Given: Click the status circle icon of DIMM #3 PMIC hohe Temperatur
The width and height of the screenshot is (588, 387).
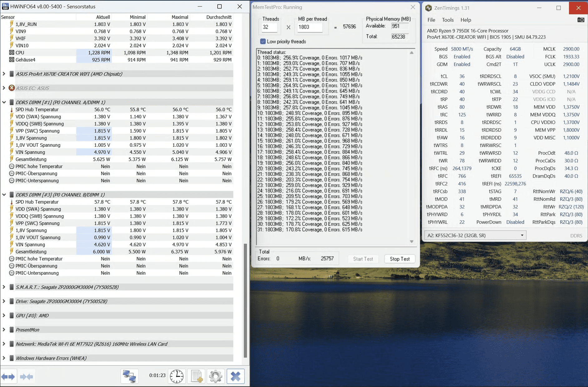Looking at the screenshot, I should [x=12, y=259].
